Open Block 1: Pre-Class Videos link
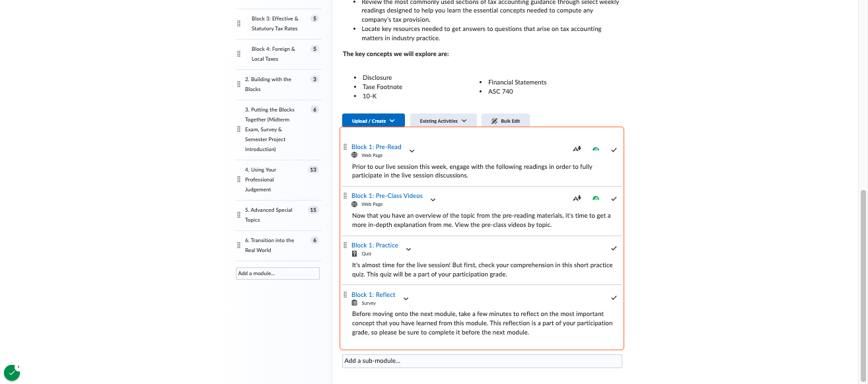Screen dimensions: 868x384 (387, 196)
